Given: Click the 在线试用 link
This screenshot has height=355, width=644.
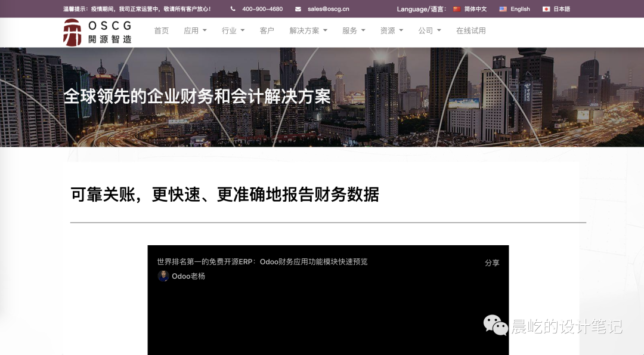Looking at the screenshot, I should pos(471,30).
